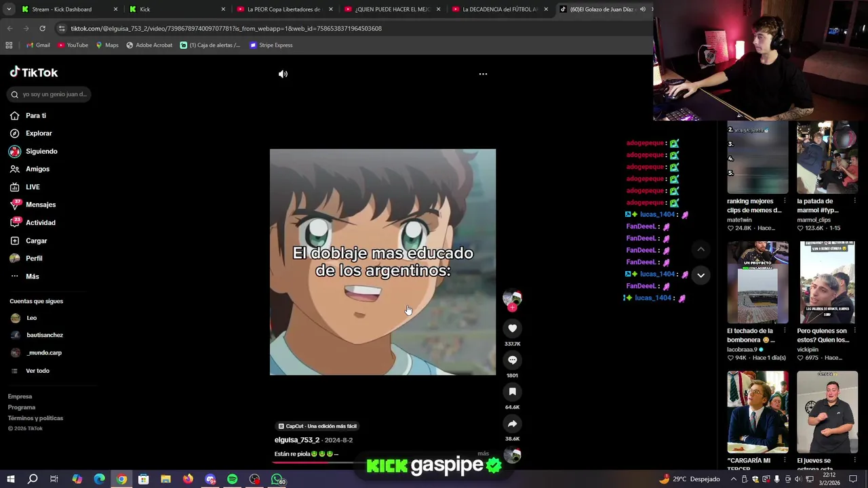Open Mensajes inbox
Screen dimensions: 868x488
(x=33, y=205)
